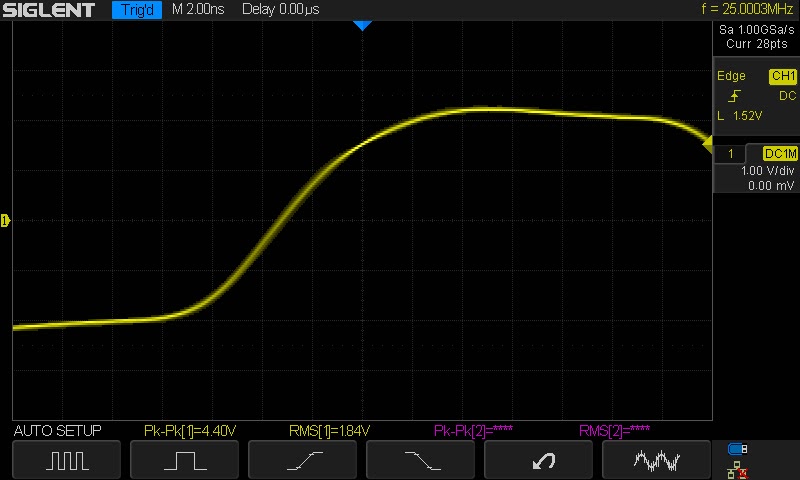Click the SIGLENT logo
800x480 pixels.
pos(48,10)
